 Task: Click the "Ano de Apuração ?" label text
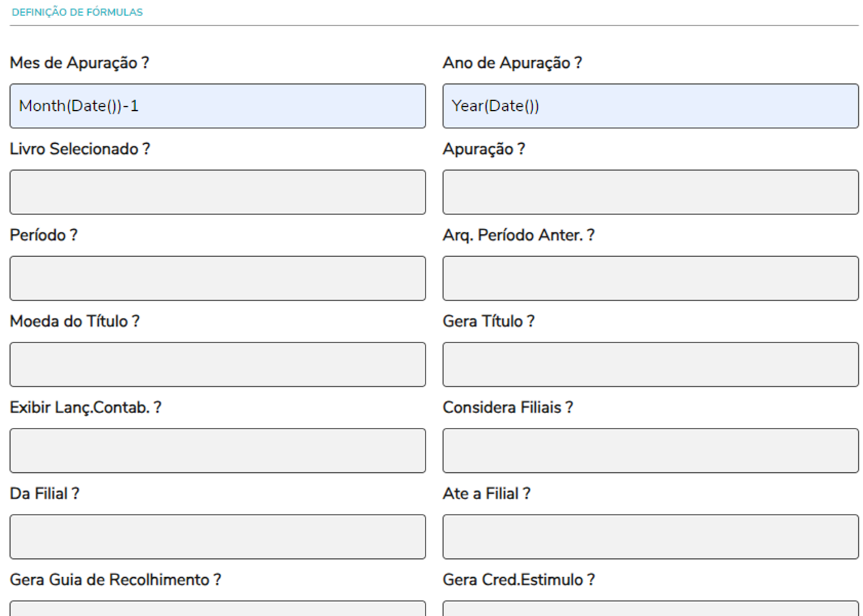(x=512, y=63)
